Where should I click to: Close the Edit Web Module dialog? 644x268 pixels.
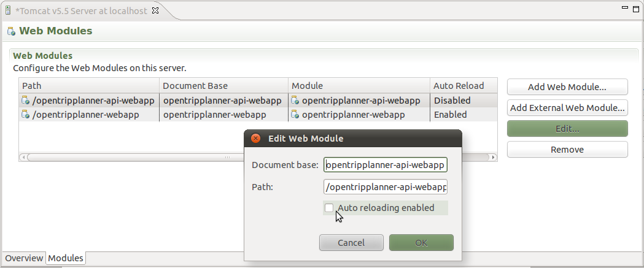(255, 139)
